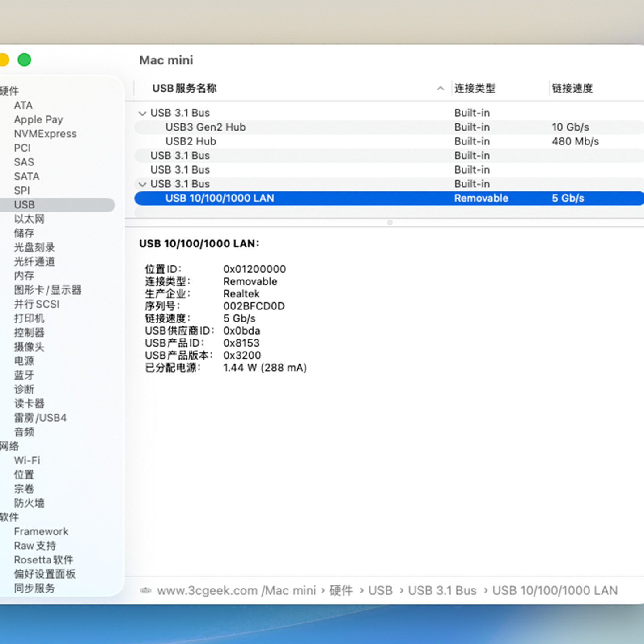Screen dimensions: 644x644
Task: Open 打印机 in the sidebar
Action: (x=29, y=318)
